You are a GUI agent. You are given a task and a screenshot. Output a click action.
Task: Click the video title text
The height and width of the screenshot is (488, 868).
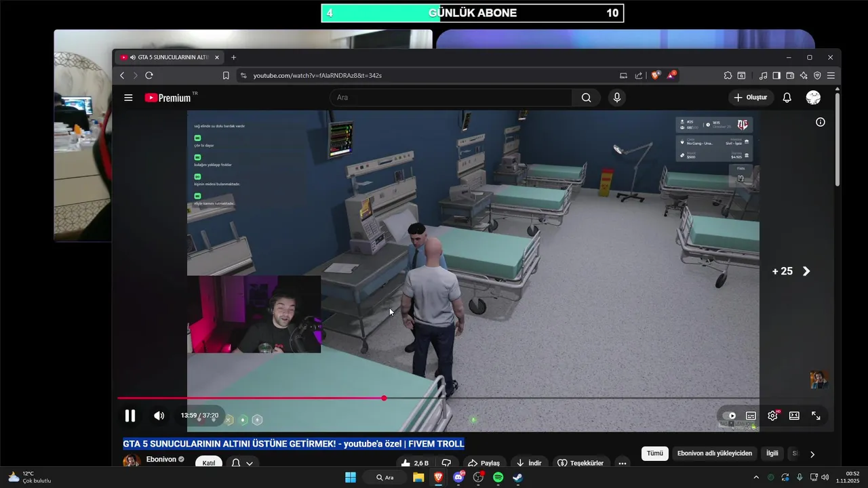tap(294, 443)
